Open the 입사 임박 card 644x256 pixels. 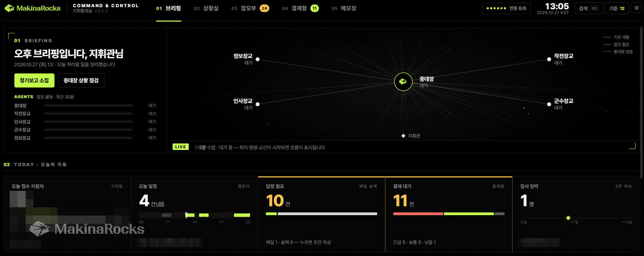pos(576,214)
